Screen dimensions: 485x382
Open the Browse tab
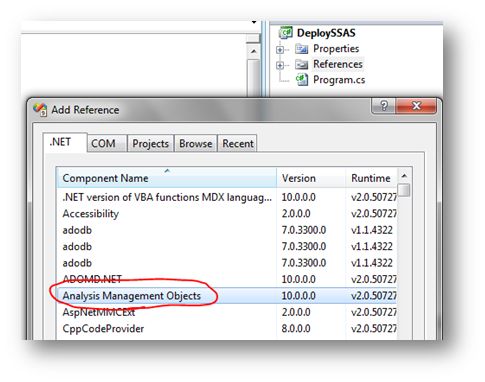pyautogui.click(x=196, y=144)
